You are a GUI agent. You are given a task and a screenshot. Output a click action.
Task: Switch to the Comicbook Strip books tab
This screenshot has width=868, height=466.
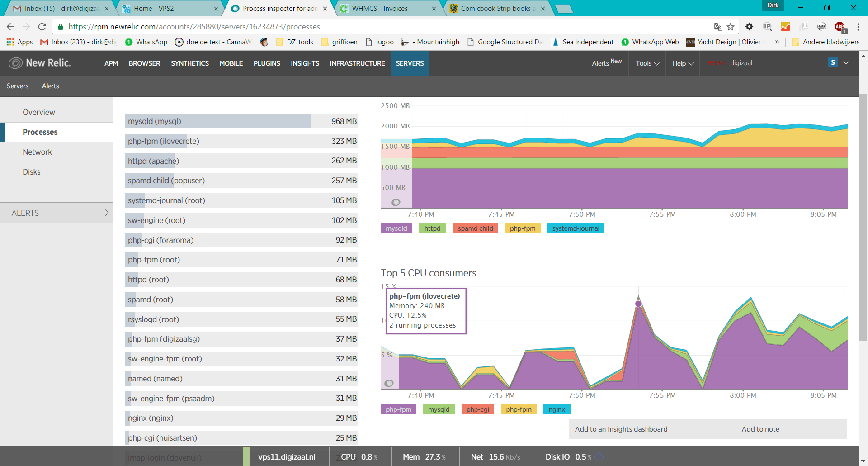point(497,9)
